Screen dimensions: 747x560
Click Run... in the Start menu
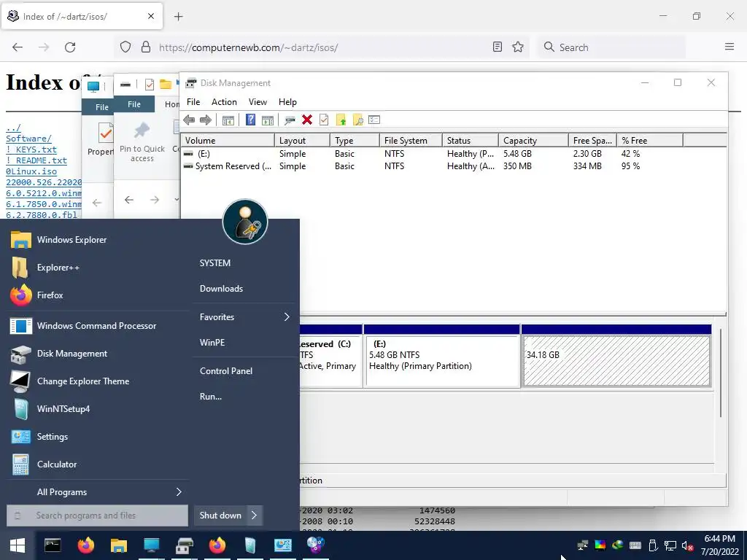[x=211, y=396]
